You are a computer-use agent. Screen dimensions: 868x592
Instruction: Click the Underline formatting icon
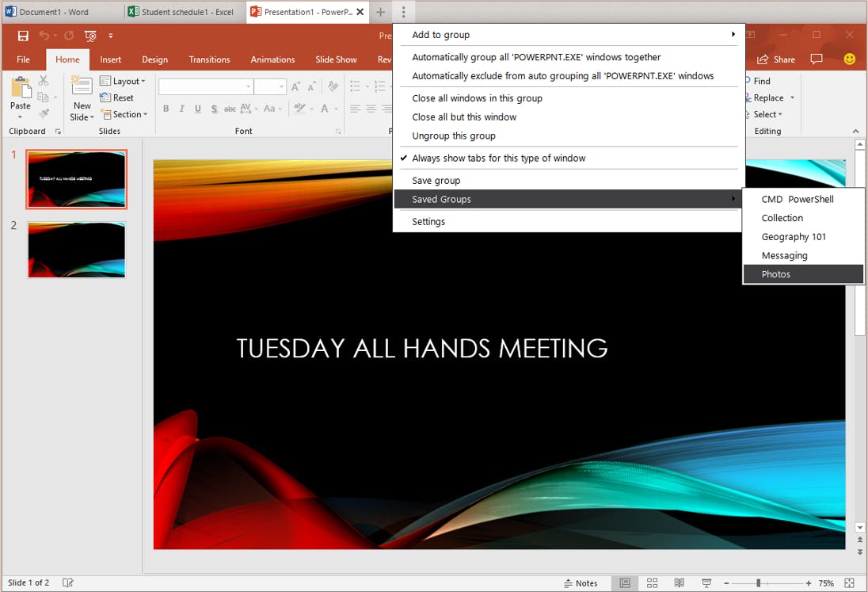(x=198, y=109)
